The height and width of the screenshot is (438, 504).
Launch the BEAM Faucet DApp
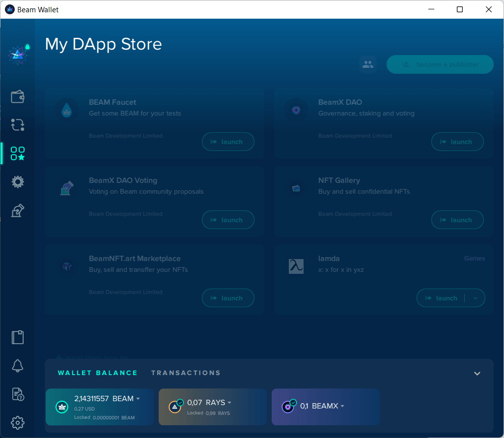[228, 142]
